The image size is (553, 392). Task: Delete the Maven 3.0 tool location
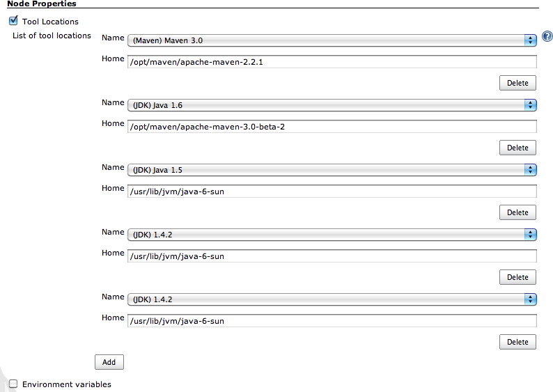[517, 83]
